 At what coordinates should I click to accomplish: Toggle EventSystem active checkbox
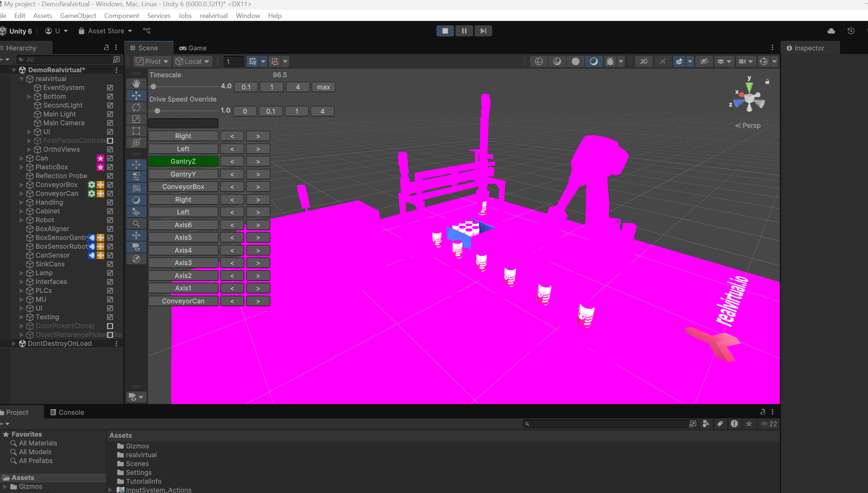(110, 87)
